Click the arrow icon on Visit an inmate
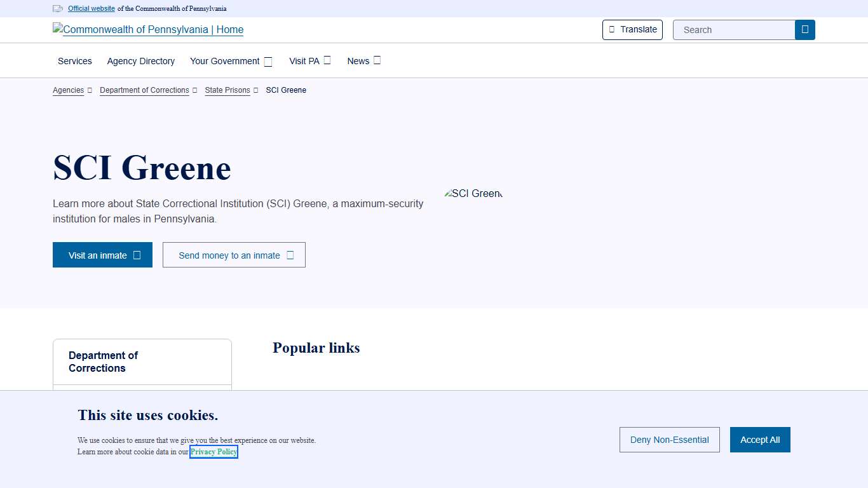 137,255
